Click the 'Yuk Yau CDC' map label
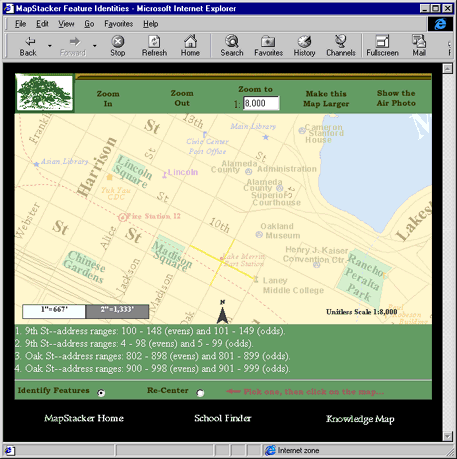The width and height of the screenshot is (457, 459). [116, 194]
